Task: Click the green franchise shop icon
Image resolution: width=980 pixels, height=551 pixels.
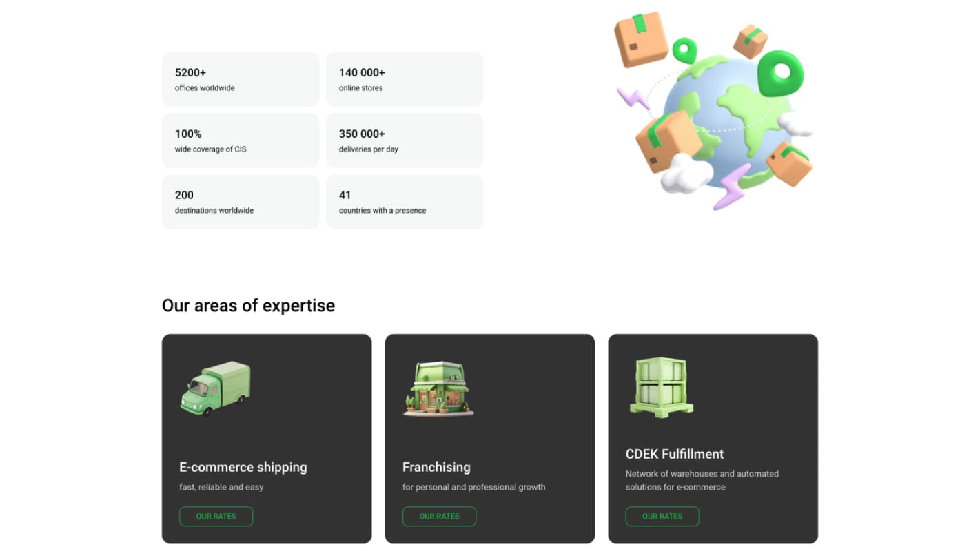Action: coord(438,389)
